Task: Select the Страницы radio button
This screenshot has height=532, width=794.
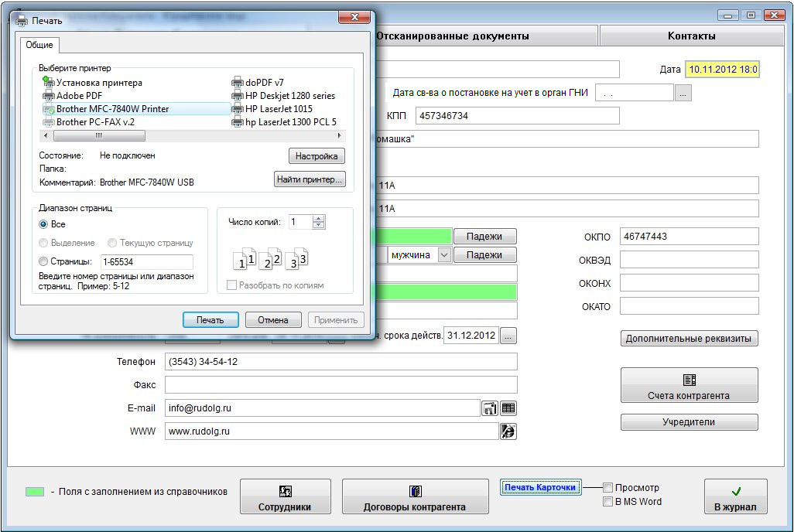Action: [43, 261]
